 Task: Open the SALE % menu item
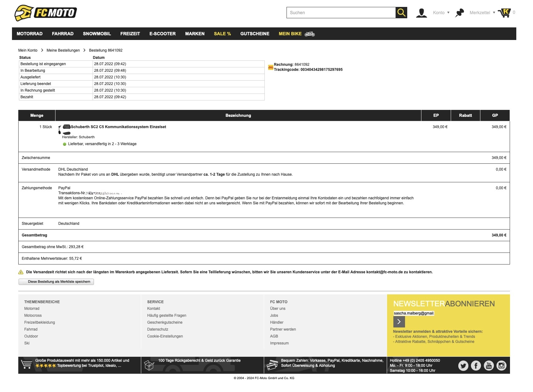pyautogui.click(x=222, y=34)
